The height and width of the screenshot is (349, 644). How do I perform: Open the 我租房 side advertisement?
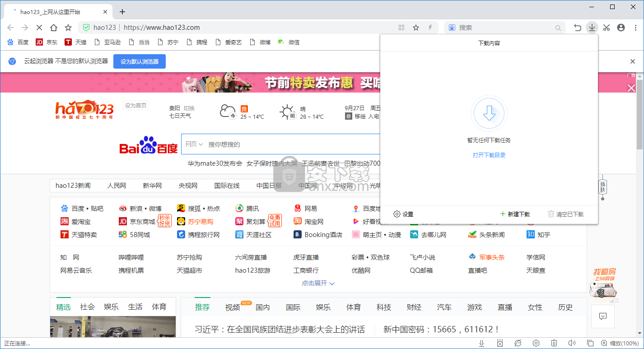[604, 285]
